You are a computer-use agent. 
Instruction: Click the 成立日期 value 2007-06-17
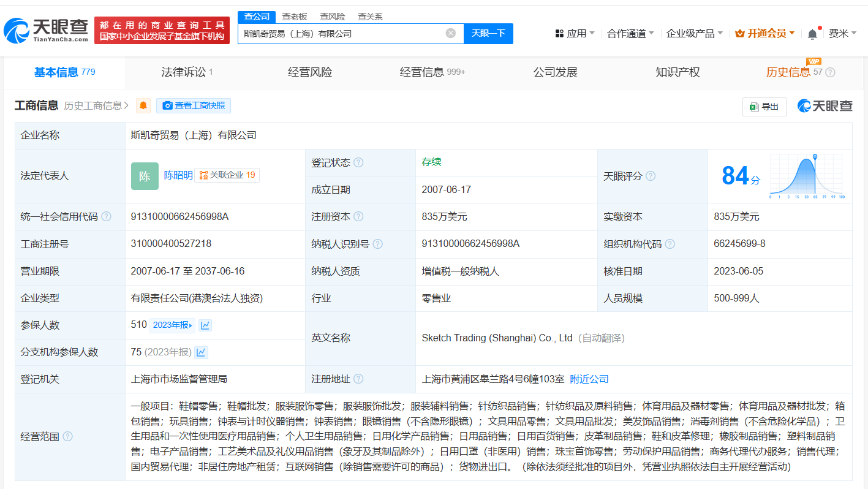pyautogui.click(x=447, y=190)
